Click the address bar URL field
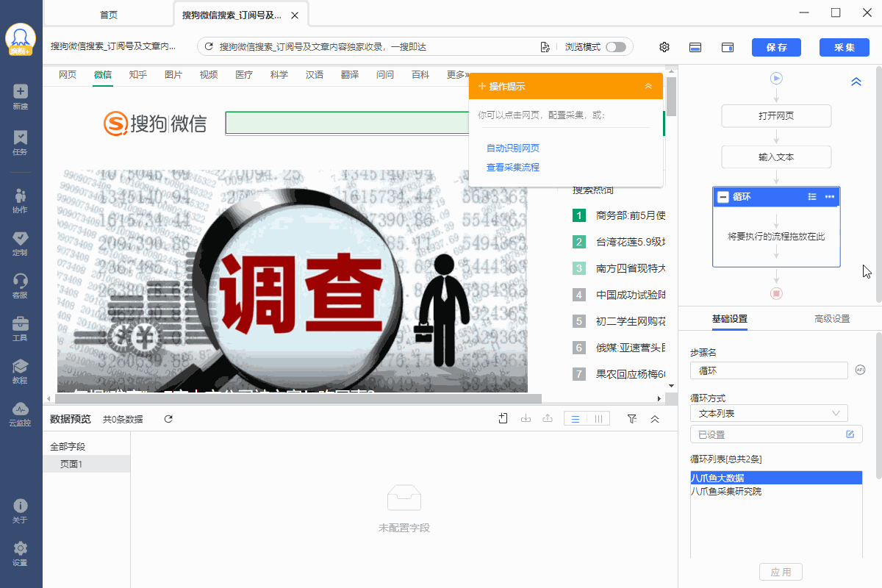Image resolution: width=882 pixels, height=588 pixels. [376, 47]
